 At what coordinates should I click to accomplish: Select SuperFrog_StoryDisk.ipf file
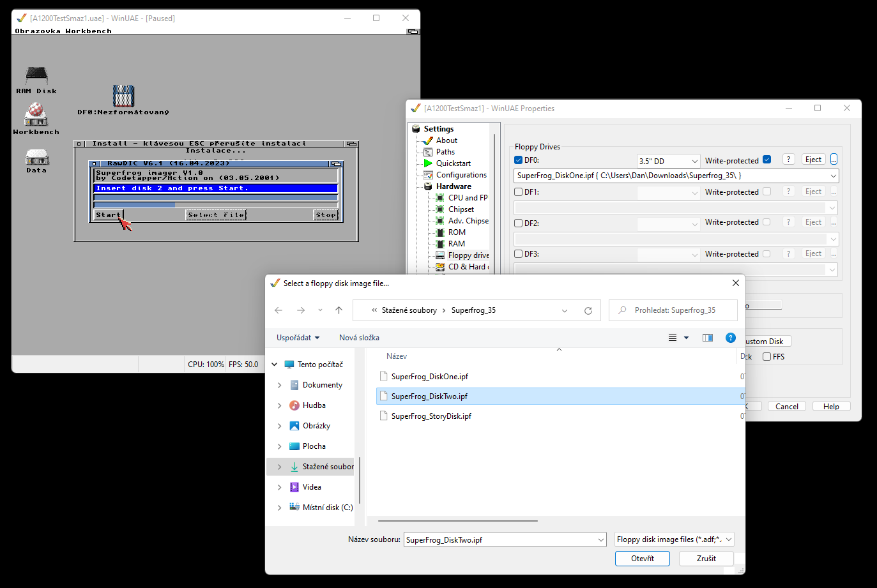click(431, 416)
